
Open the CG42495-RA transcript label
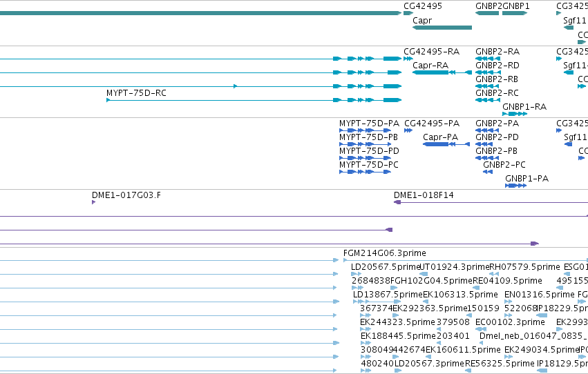(x=431, y=51)
